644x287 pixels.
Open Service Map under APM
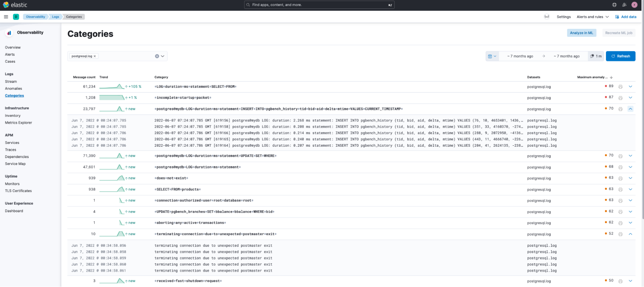click(15, 164)
